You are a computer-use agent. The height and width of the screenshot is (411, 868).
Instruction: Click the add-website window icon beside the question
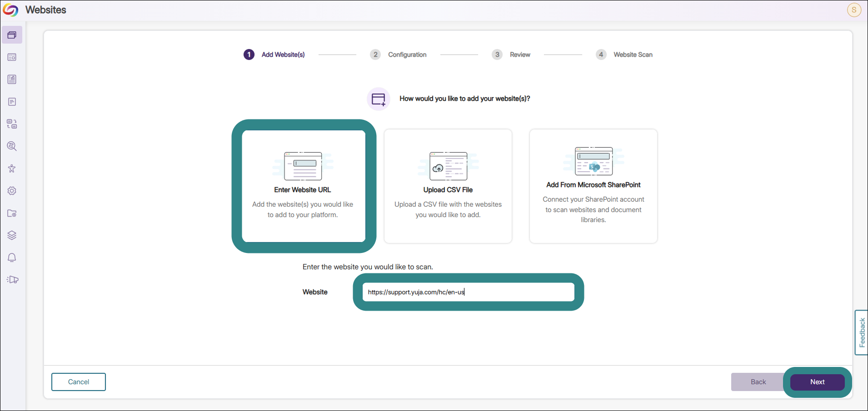(379, 99)
